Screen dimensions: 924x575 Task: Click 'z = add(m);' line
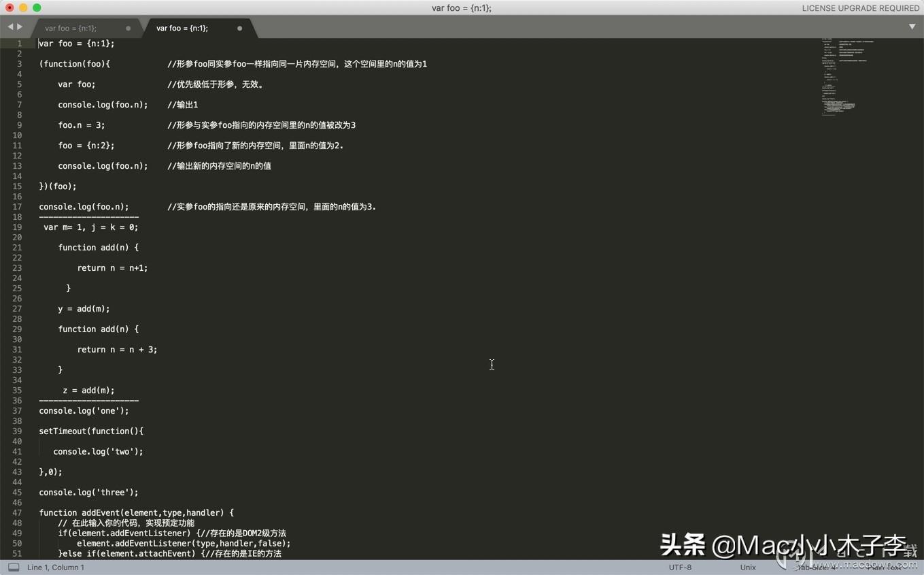coord(88,391)
